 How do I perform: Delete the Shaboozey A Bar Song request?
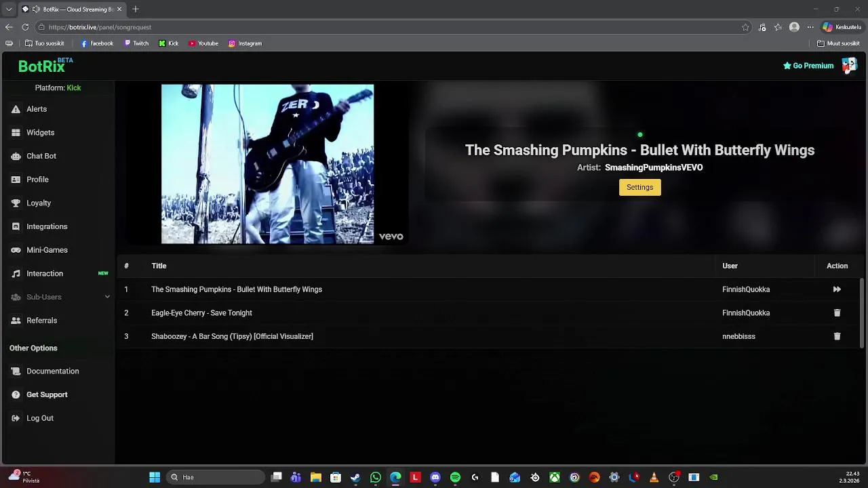pyautogui.click(x=837, y=336)
